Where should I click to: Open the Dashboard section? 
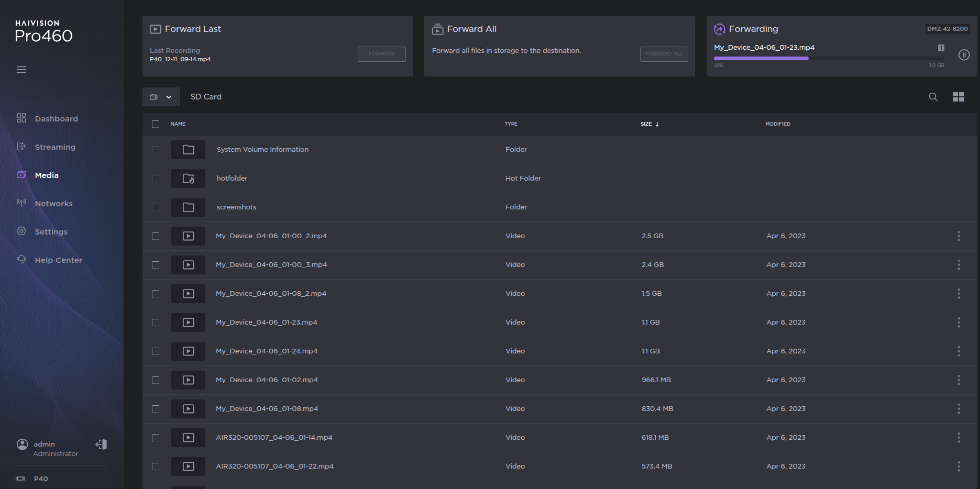pos(56,119)
